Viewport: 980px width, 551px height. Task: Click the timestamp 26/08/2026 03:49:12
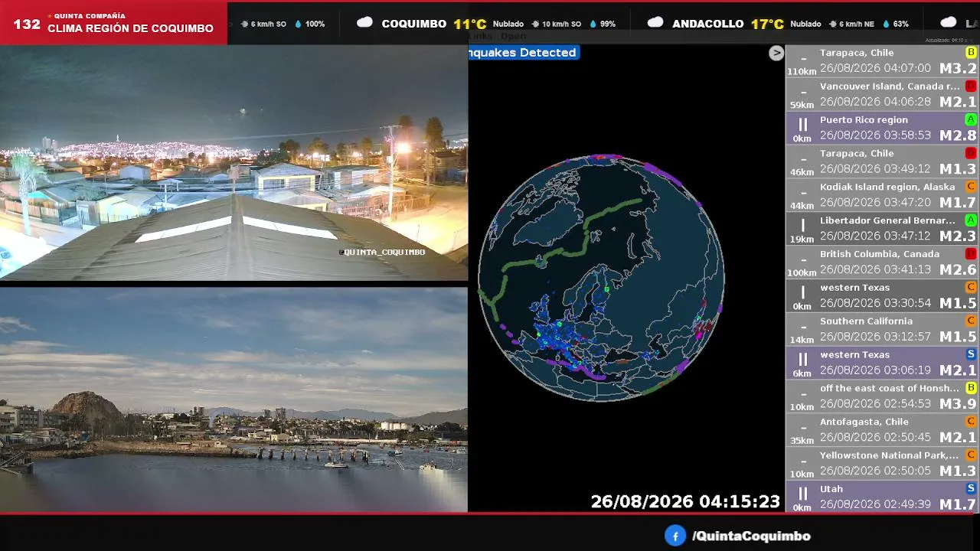875,169
